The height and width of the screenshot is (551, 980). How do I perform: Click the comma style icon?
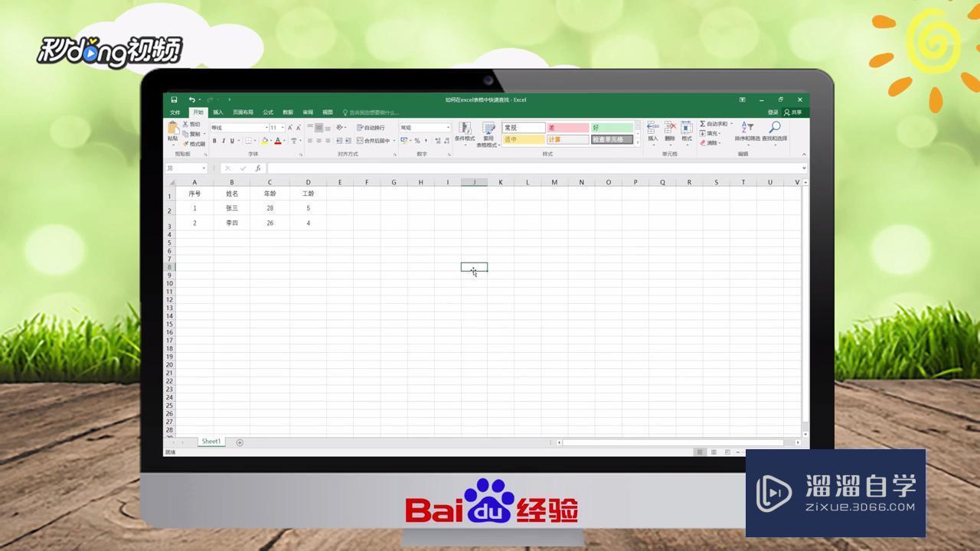tap(426, 141)
